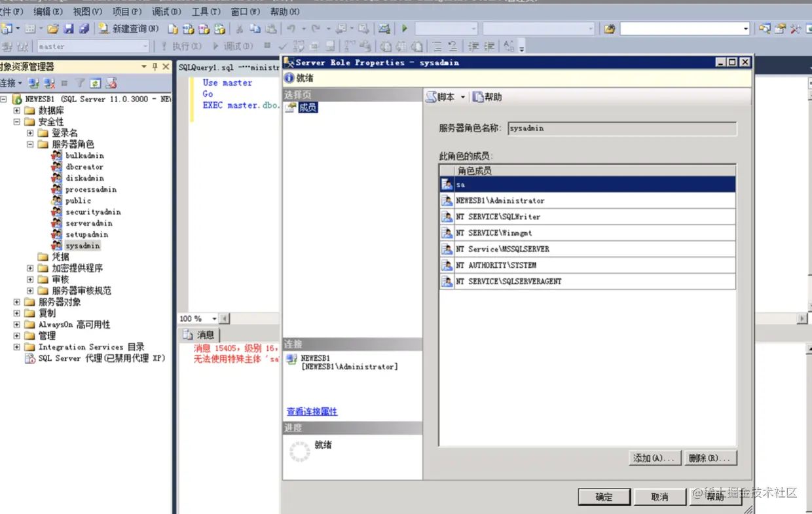Expand the 服务器对象 tree node
Screen dimensions: 812x514
pos(17,302)
